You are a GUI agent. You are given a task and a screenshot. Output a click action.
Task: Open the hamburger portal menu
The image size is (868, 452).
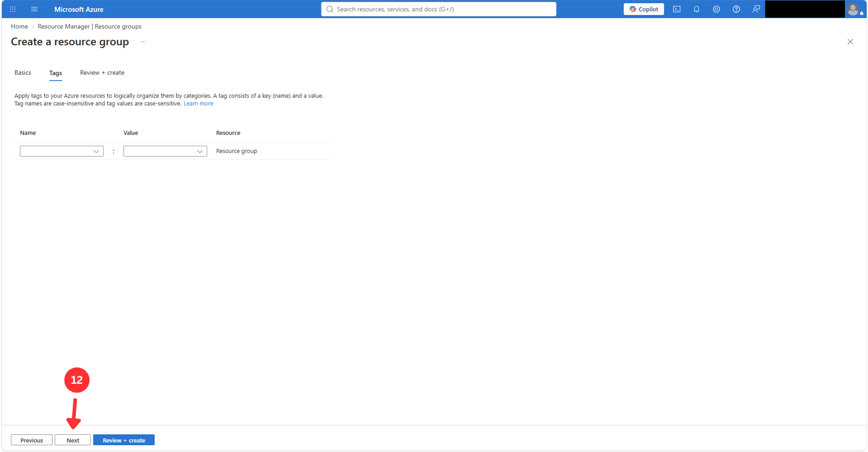click(34, 9)
